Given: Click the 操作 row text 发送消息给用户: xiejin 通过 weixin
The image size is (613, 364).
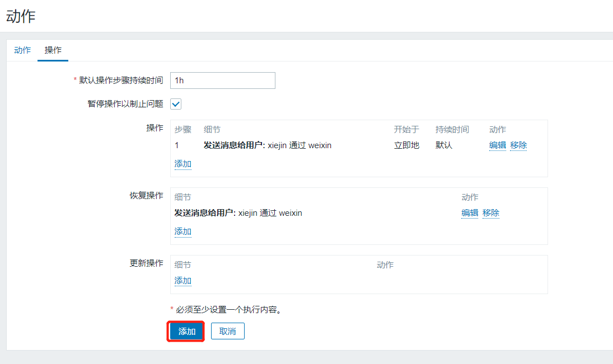Looking at the screenshot, I should (x=268, y=145).
